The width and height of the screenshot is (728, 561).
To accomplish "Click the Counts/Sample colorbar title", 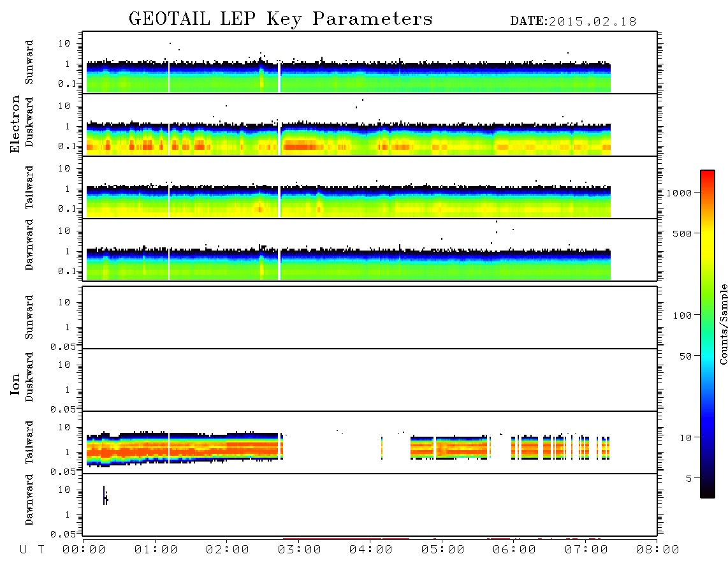I will [x=724, y=324].
